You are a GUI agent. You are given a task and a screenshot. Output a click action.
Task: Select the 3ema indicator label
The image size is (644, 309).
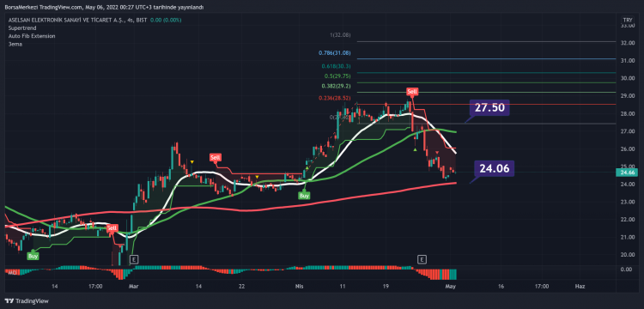tap(15, 44)
